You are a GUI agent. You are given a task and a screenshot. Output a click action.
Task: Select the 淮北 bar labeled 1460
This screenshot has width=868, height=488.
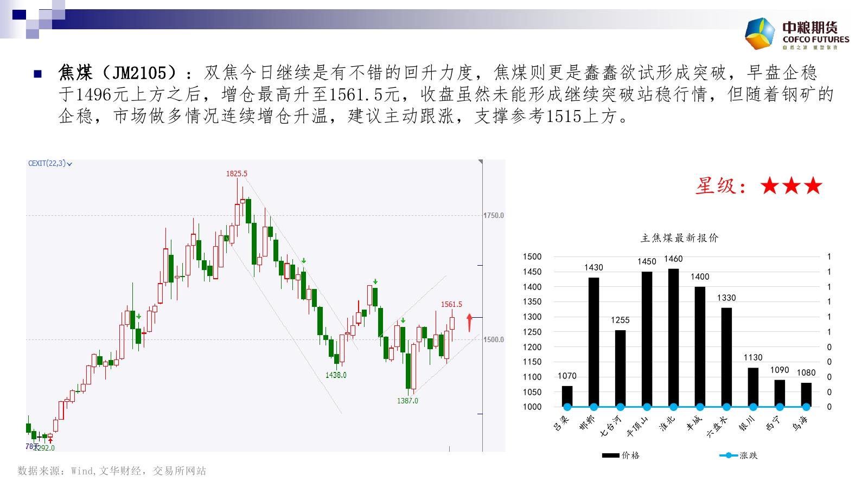click(673, 336)
